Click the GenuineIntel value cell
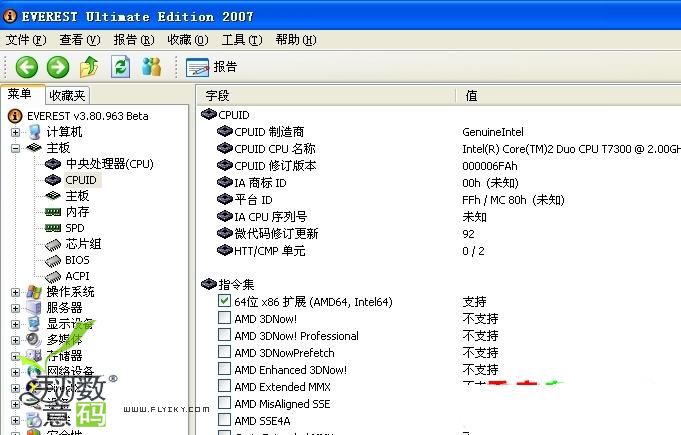Image resolution: width=681 pixels, height=435 pixels. pos(493,132)
